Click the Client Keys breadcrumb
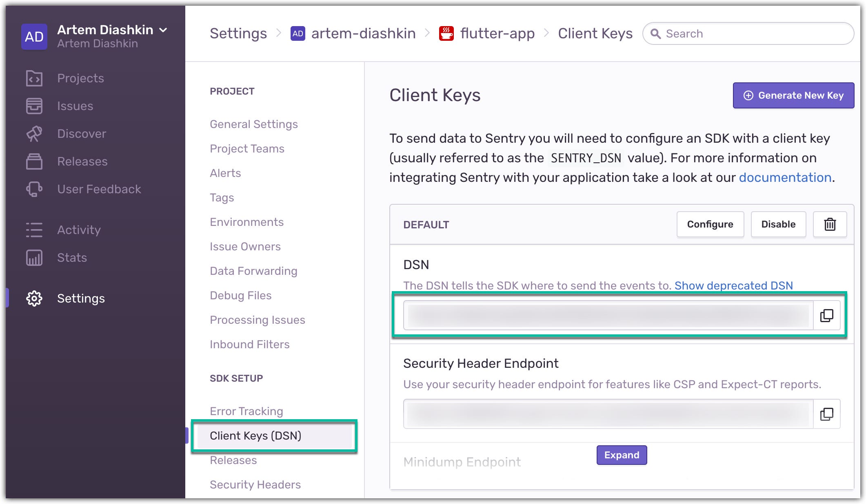Image resolution: width=866 pixels, height=504 pixels. coord(595,33)
